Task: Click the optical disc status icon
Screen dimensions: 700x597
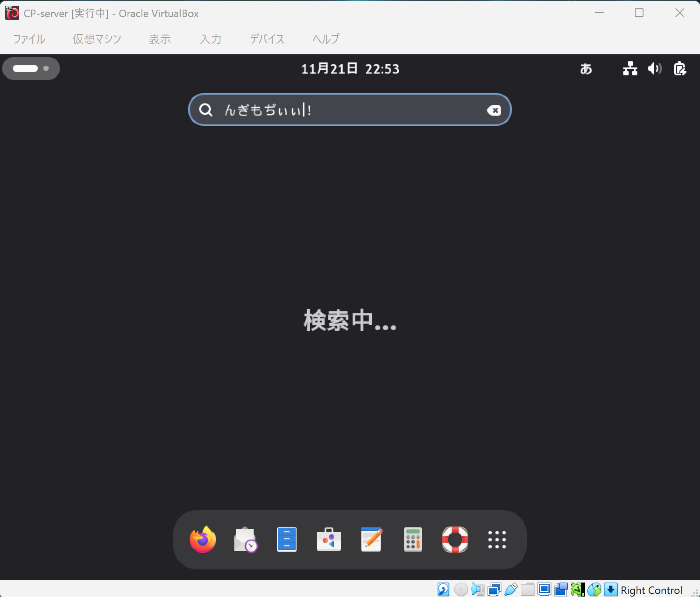Action: tap(461, 590)
